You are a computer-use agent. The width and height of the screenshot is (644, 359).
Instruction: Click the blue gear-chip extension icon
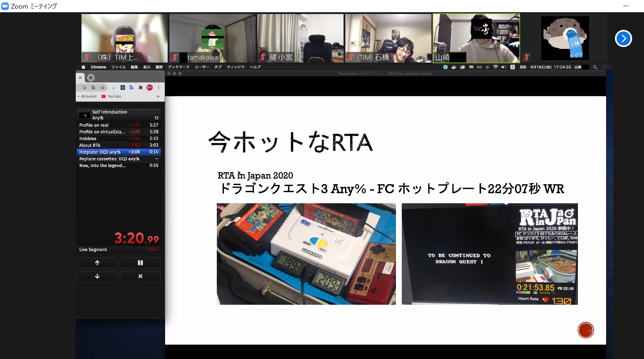[x=123, y=87]
